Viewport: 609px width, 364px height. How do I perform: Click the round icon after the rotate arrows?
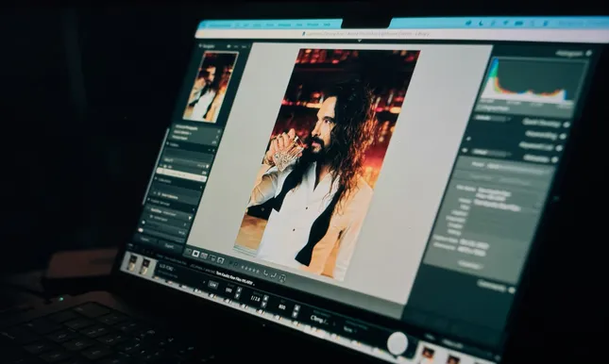(282, 277)
